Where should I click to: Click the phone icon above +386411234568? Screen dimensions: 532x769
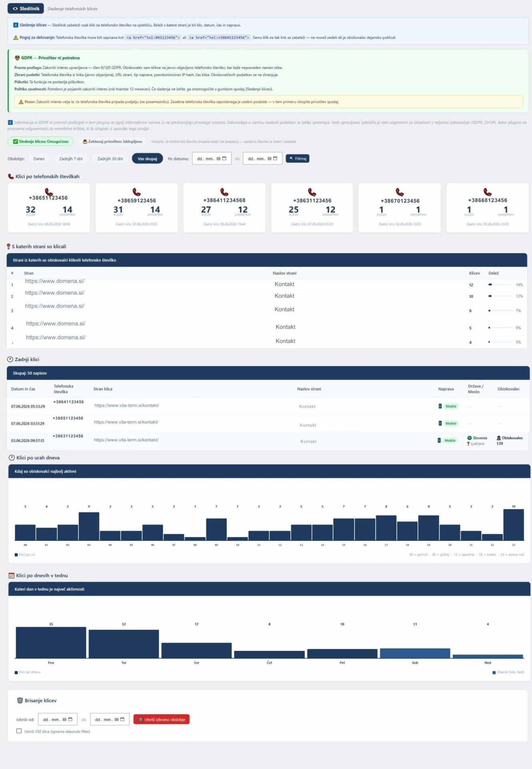coord(224,192)
